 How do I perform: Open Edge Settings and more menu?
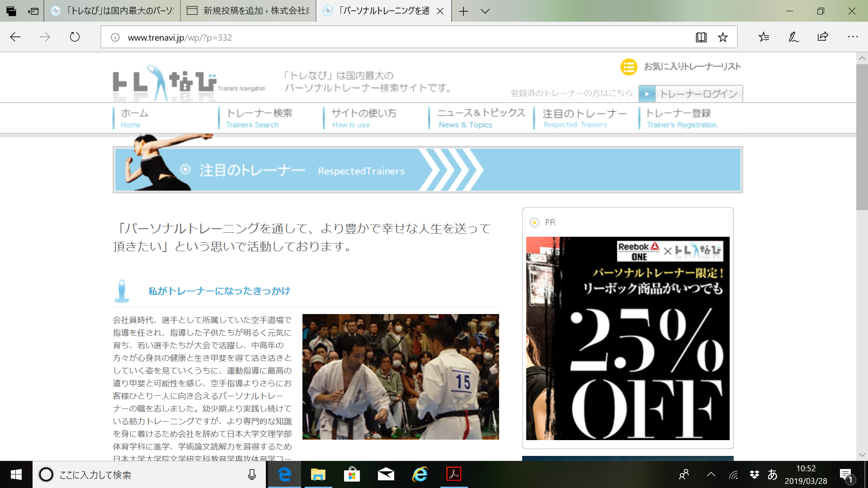(x=853, y=37)
